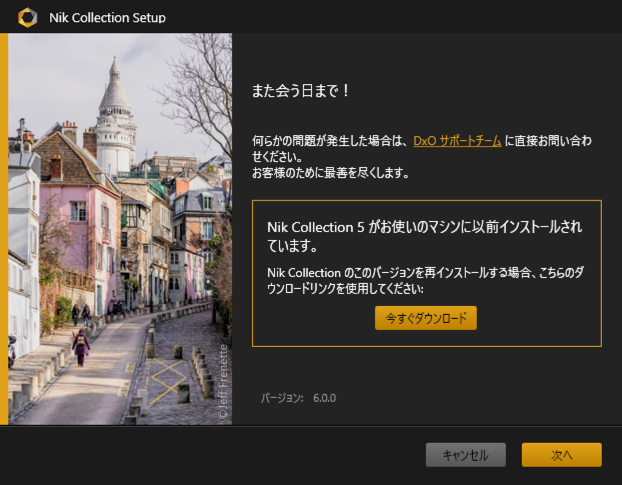
Task: Click the version number 6.0.0
Action: tap(324, 398)
